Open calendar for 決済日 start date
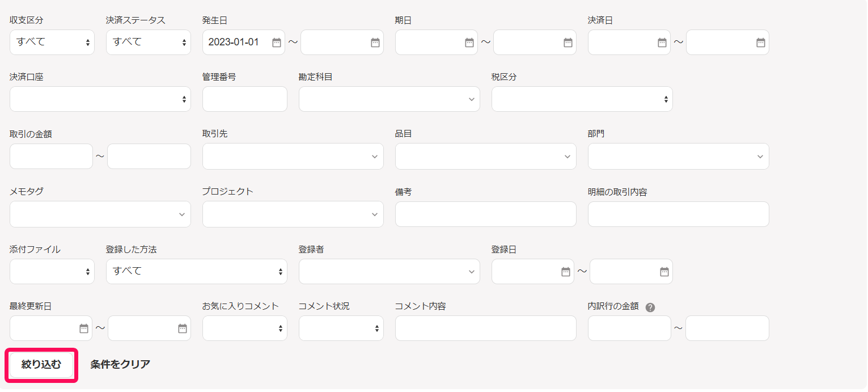The height and width of the screenshot is (392, 868). (x=662, y=43)
